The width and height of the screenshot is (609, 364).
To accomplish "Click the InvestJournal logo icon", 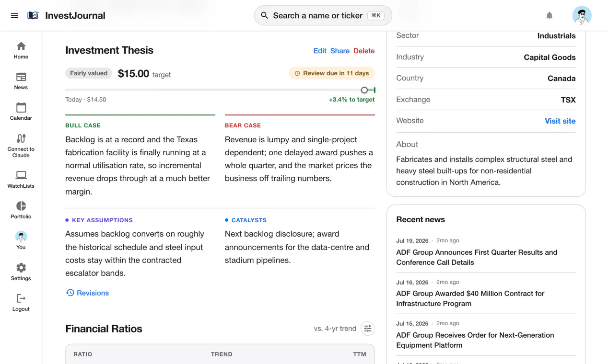I will pos(33,15).
